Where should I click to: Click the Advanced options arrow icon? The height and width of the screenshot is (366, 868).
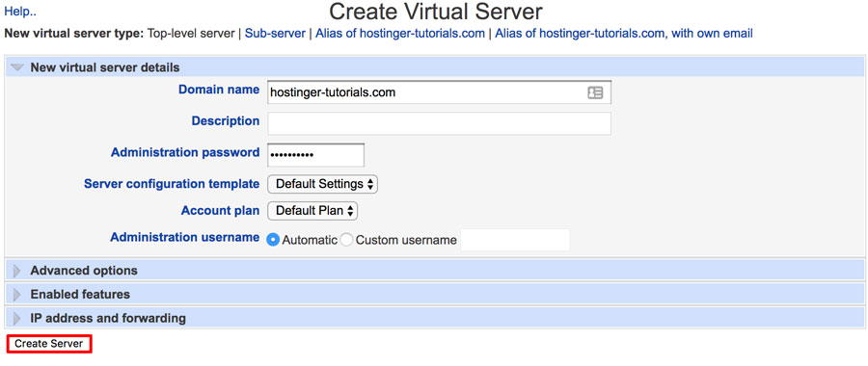click(17, 271)
